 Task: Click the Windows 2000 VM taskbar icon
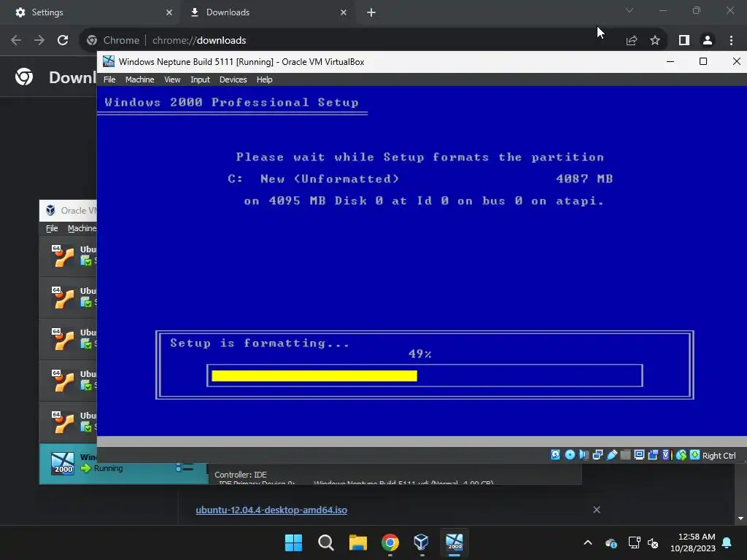point(454,542)
